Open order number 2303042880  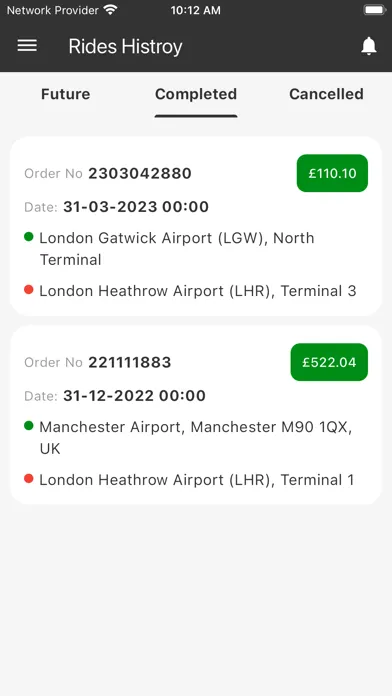[x=140, y=173]
